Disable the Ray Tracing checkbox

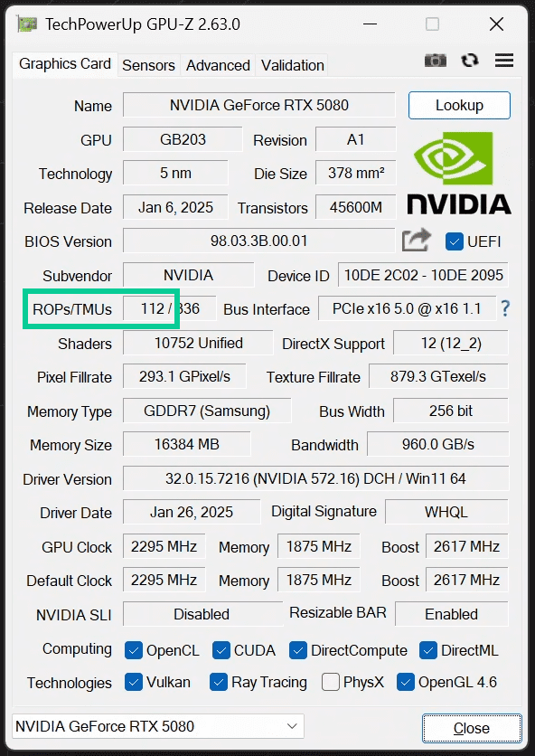point(217,683)
